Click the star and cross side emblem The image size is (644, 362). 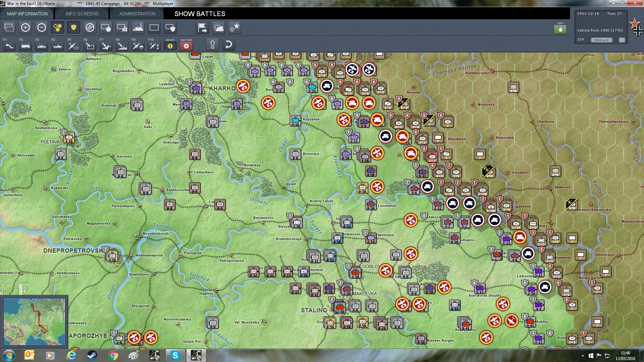tap(636, 27)
